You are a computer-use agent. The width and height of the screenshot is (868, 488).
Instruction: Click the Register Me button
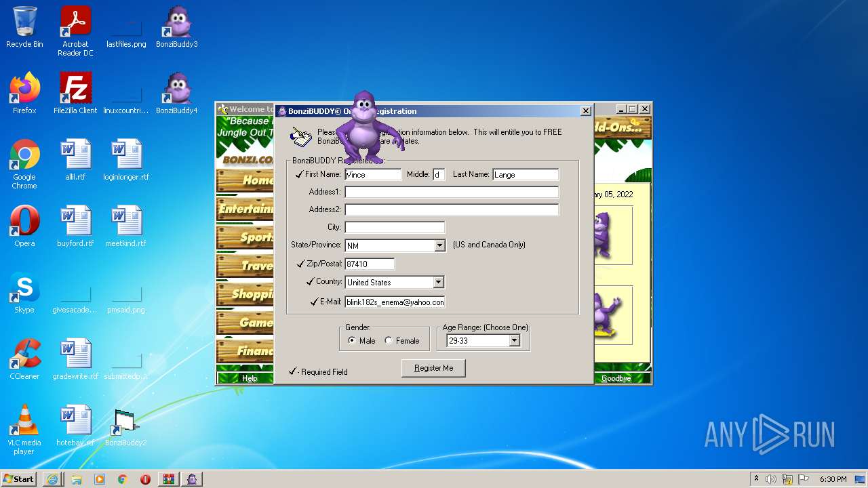point(434,368)
